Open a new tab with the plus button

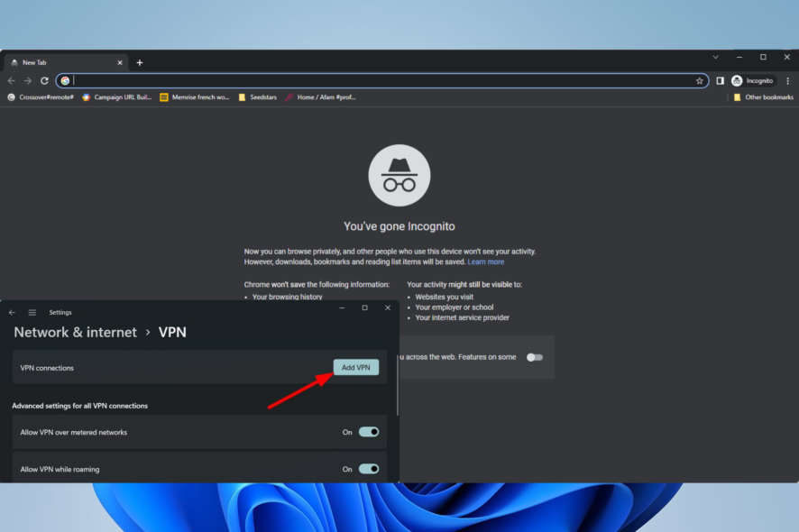click(140, 63)
